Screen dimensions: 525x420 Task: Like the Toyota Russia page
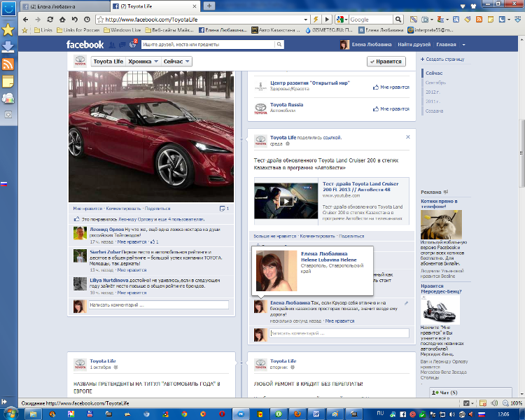(x=391, y=109)
